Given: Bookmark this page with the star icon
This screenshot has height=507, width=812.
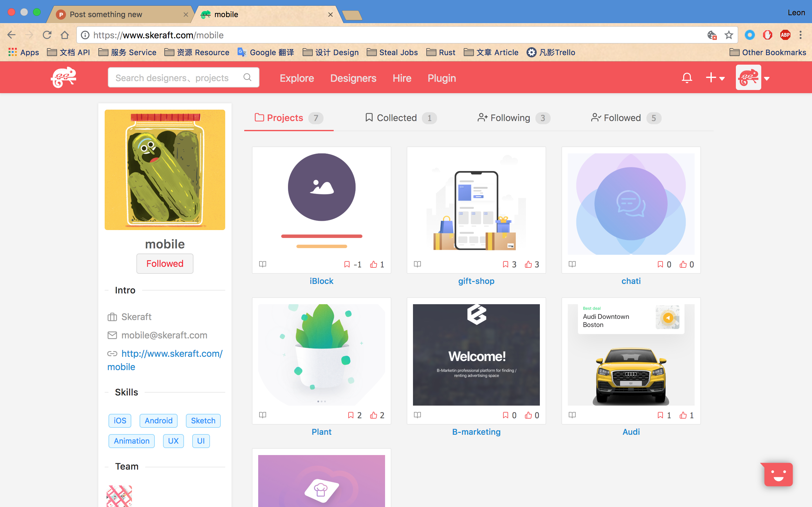Looking at the screenshot, I should (729, 35).
